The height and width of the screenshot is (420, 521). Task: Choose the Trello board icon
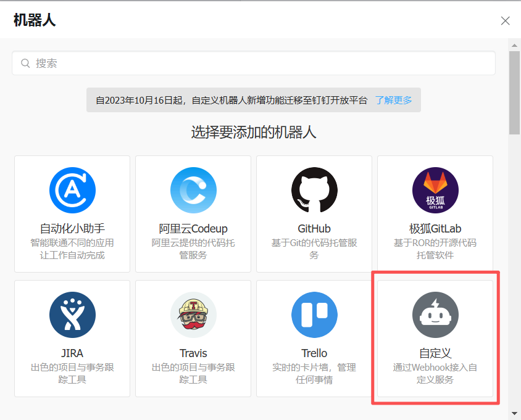[314, 315]
